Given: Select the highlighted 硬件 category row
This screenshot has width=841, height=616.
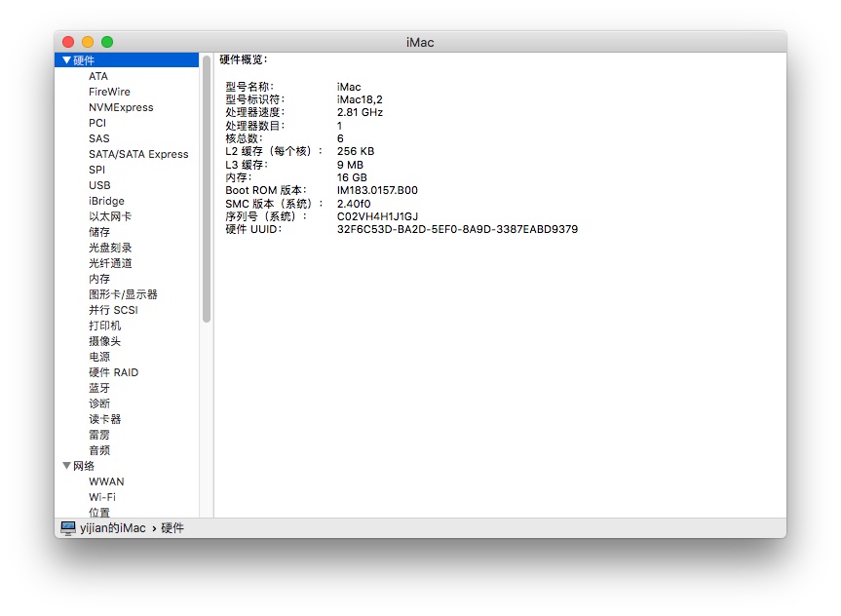Looking at the screenshot, I should pos(127,60).
